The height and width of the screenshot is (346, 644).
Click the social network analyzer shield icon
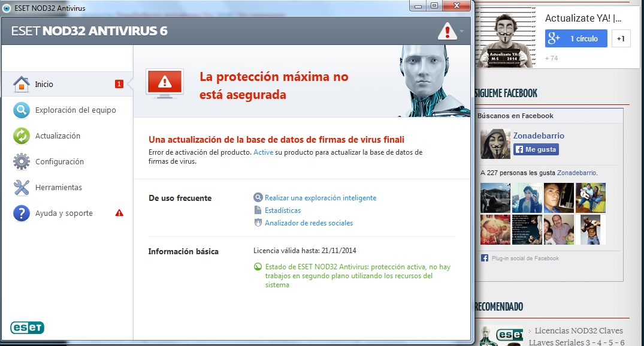pos(258,222)
